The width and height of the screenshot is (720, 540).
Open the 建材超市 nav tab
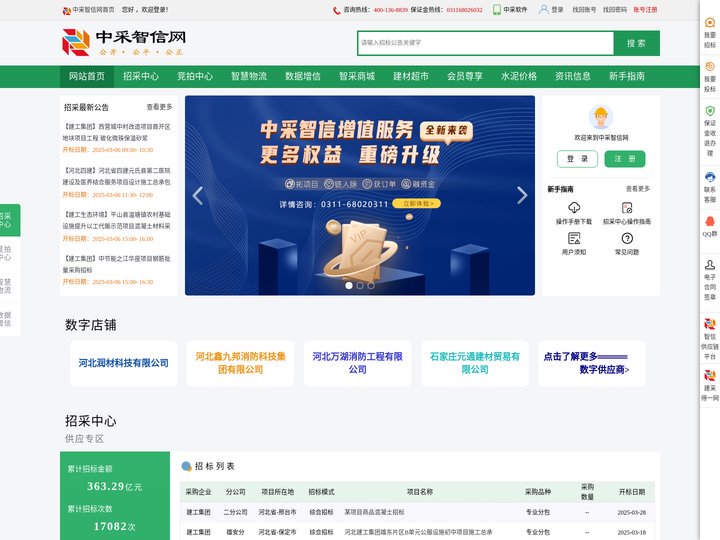pyautogui.click(x=411, y=76)
